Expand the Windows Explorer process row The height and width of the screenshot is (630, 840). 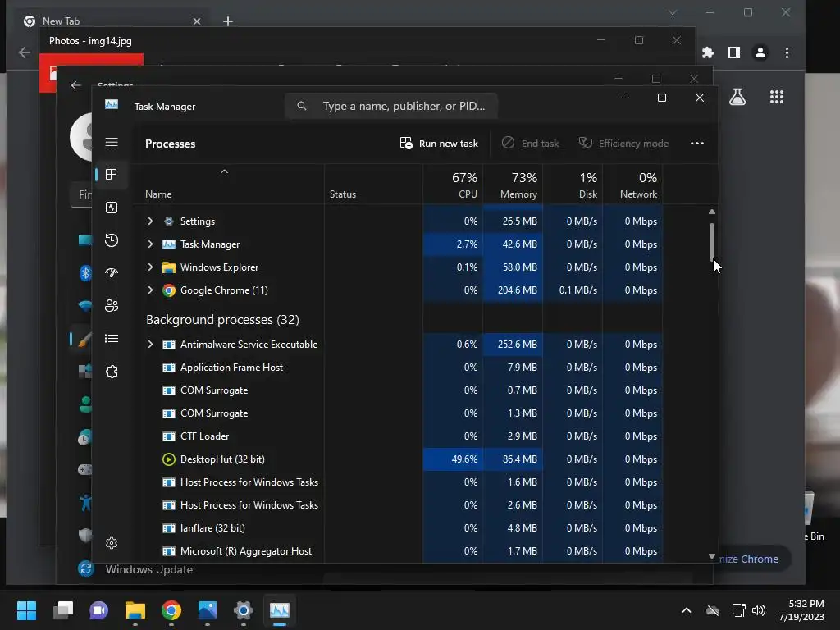(151, 267)
